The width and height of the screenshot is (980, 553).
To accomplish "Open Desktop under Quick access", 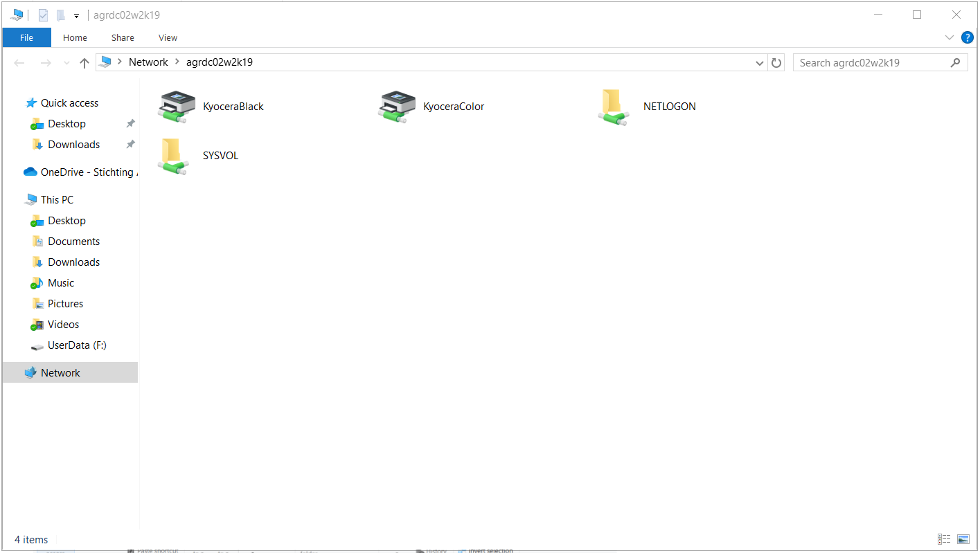I will tap(66, 124).
